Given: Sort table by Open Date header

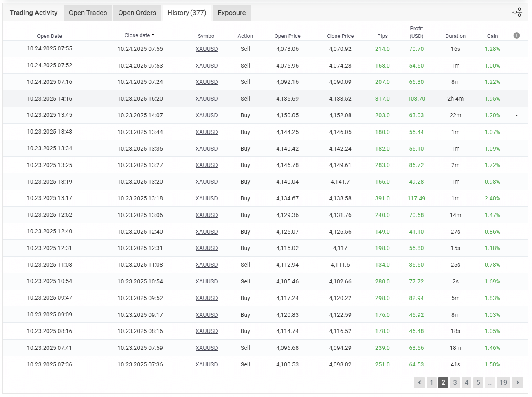Looking at the screenshot, I should [49, 36].
